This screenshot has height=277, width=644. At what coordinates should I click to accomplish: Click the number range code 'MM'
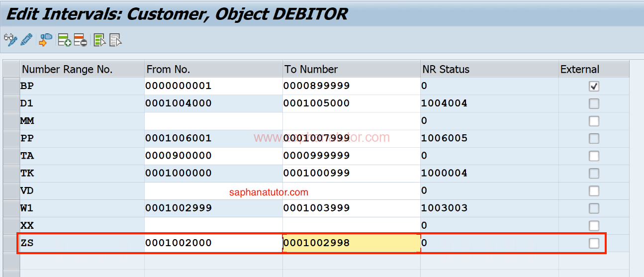27,121
